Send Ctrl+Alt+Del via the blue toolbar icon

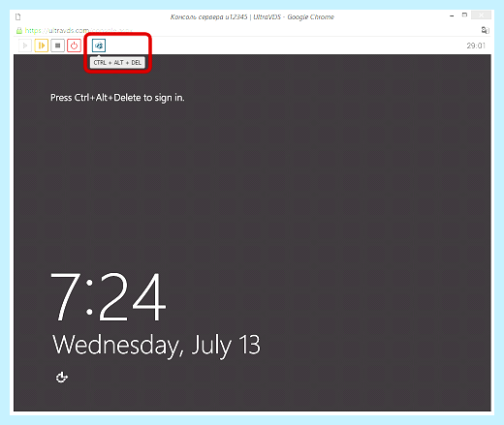click(99, 46)
